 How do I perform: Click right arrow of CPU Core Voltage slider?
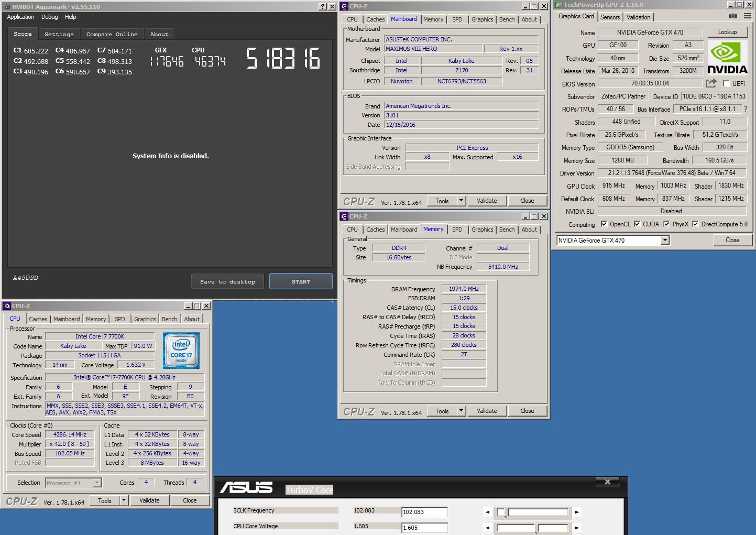pyautogui.click(x=577, y=528)
